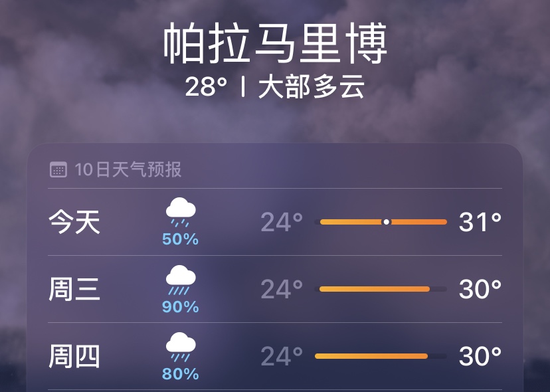Image resolution: width=550 pixels, height=392 pixels.
Task: Open the 今天 forecast row
Action: pyautogui.click(x=275, y=222)
